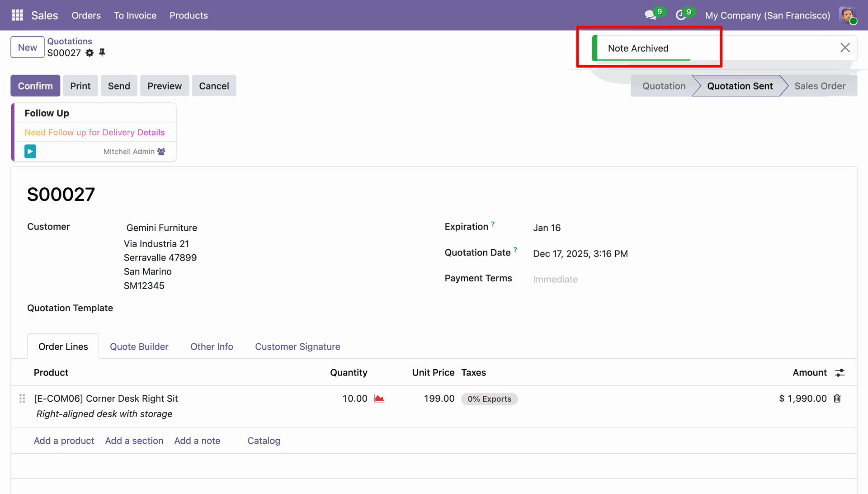Image resolution: width=868 pixels, height=494 pixels.
Task: Click the pin icon next to S00027
Action: point(102,53)
